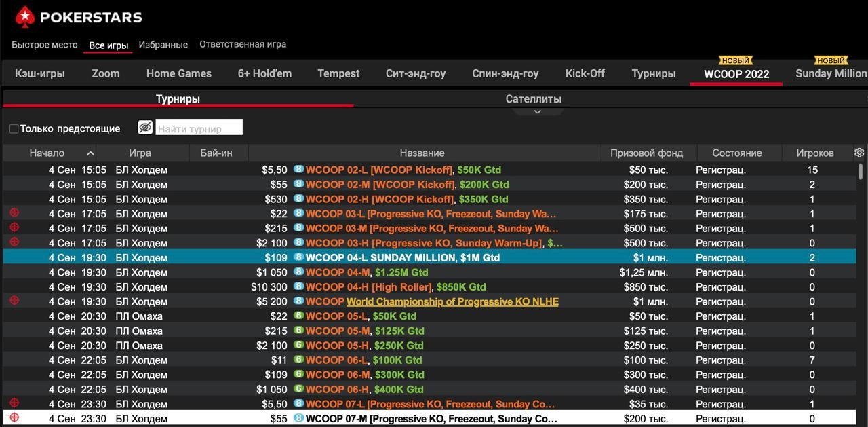Click the red target icon for WCOOP 07-M

(14, 418)
